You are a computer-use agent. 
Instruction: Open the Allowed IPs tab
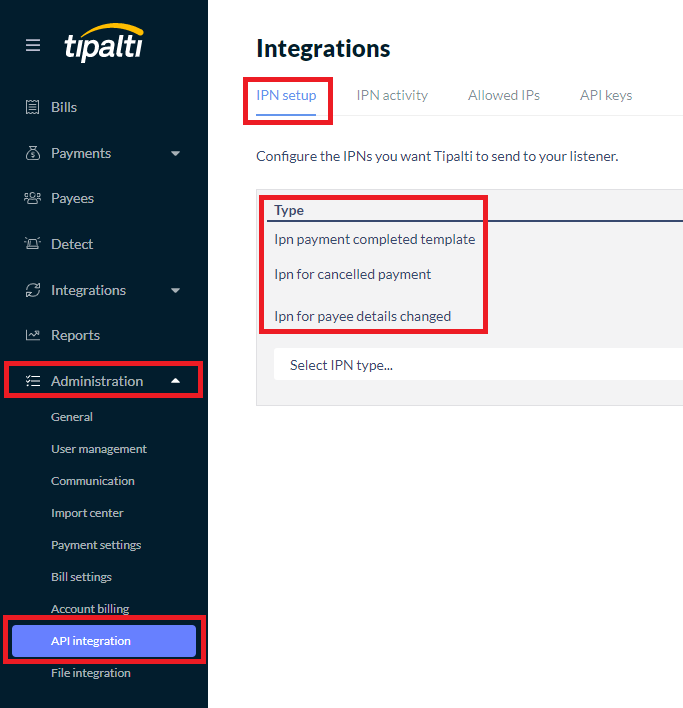[503, 95]
